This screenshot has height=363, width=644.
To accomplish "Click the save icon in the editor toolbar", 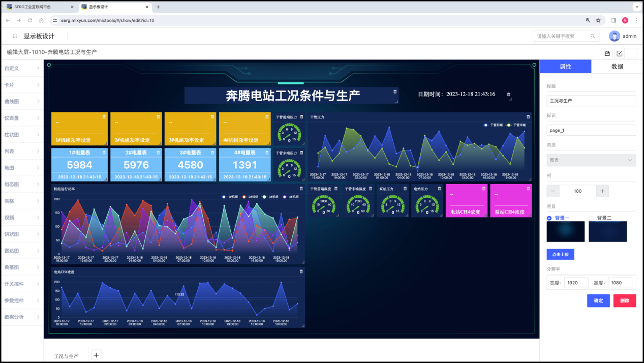I will click(x=607, y=53).
